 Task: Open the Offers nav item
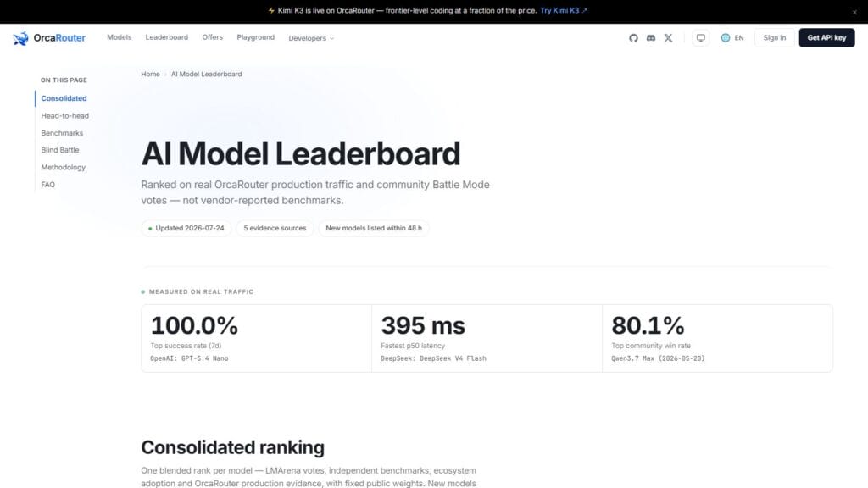coord(212,37)
